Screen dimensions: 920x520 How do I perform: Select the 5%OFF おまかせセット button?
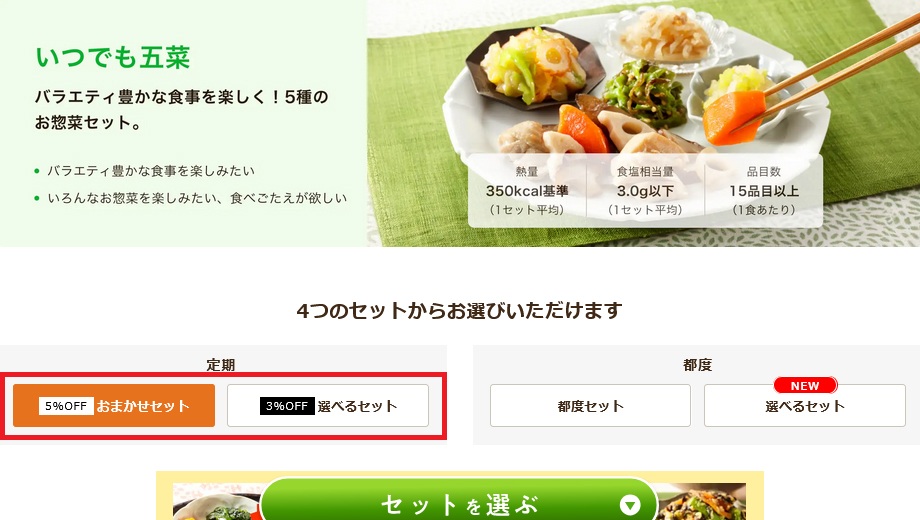click(114, 406)
